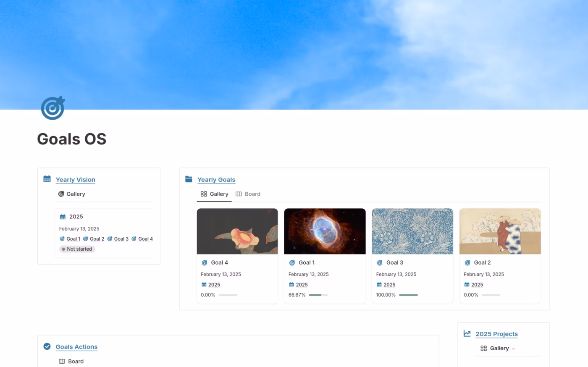Select the Gallery view under Yearly Vision
Screen dimensions: 588x367
point(71,194)
